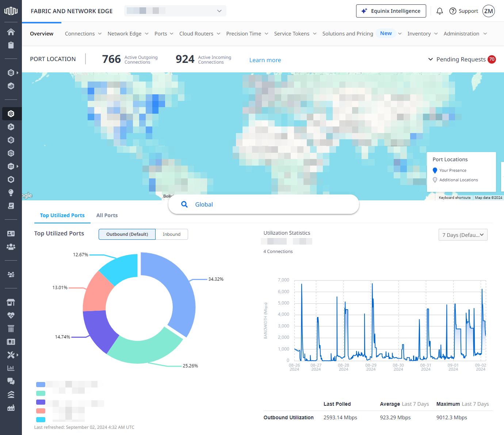Click the lightbulb icon in sidebar

(11, 193)
